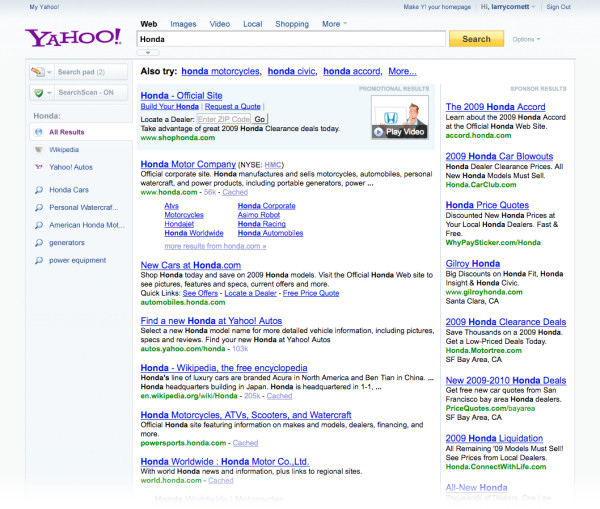Open Find a new Honda at Yahoo! Autos

click(x=211, y=321)
